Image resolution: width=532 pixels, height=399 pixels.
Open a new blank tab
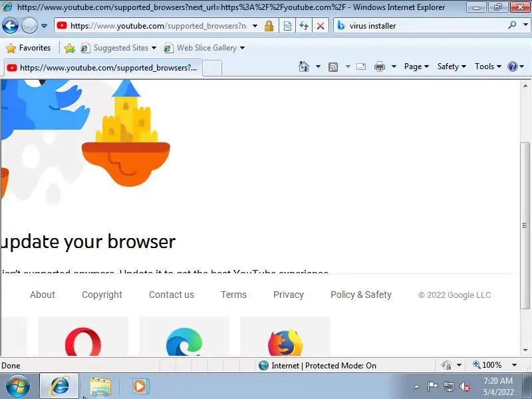point(212,68)
